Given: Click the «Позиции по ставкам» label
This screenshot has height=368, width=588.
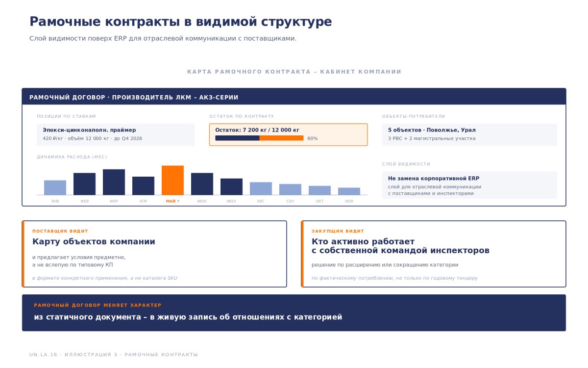Looking at the screenshot, I should click(67, 116).
